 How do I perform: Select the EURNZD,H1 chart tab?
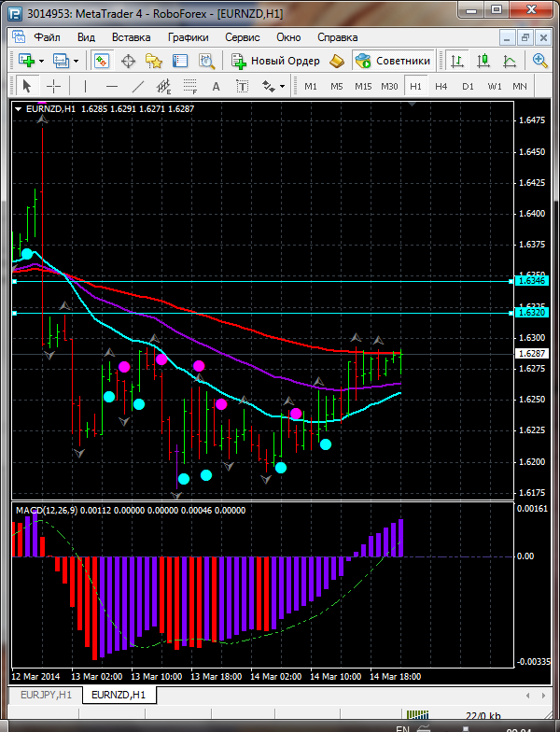coord(119,695)
